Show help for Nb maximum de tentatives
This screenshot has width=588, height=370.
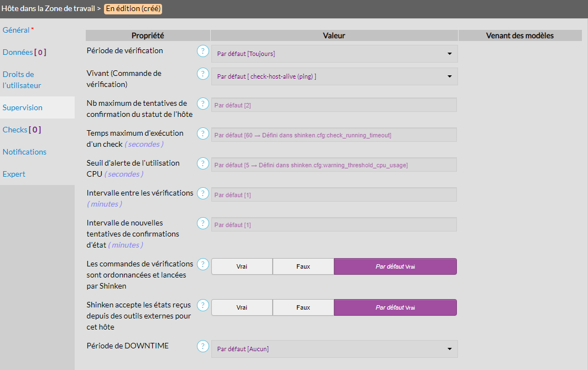point(203,104)
